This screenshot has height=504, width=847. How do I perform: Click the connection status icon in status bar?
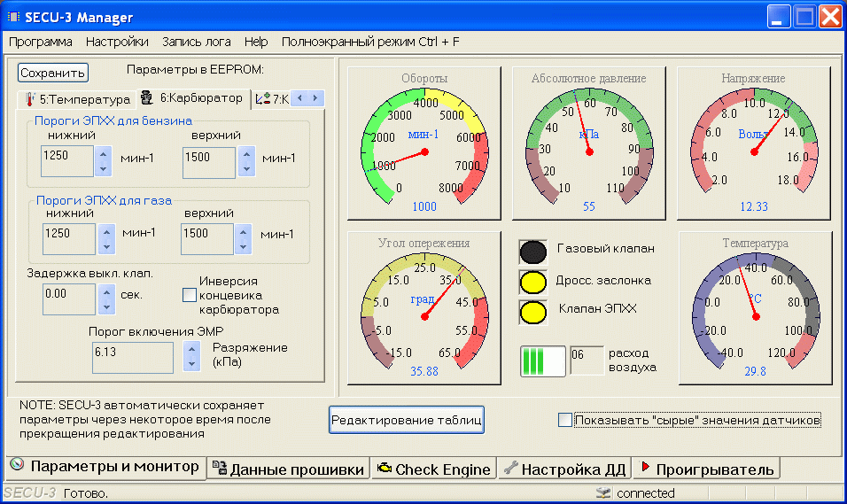pyautogui.click(x=603, y=493)
